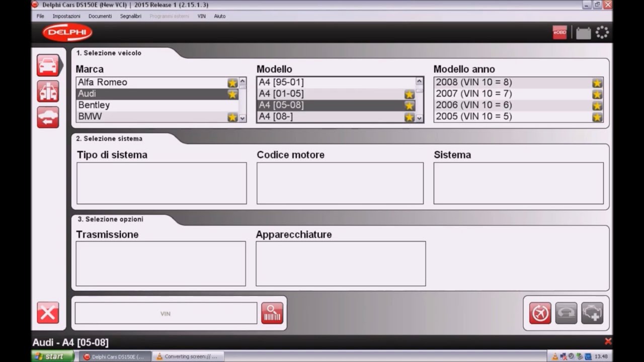Screen dimensions: 644x362
Task: Toggle favorite star for BMW
Action: click(232, 117)
